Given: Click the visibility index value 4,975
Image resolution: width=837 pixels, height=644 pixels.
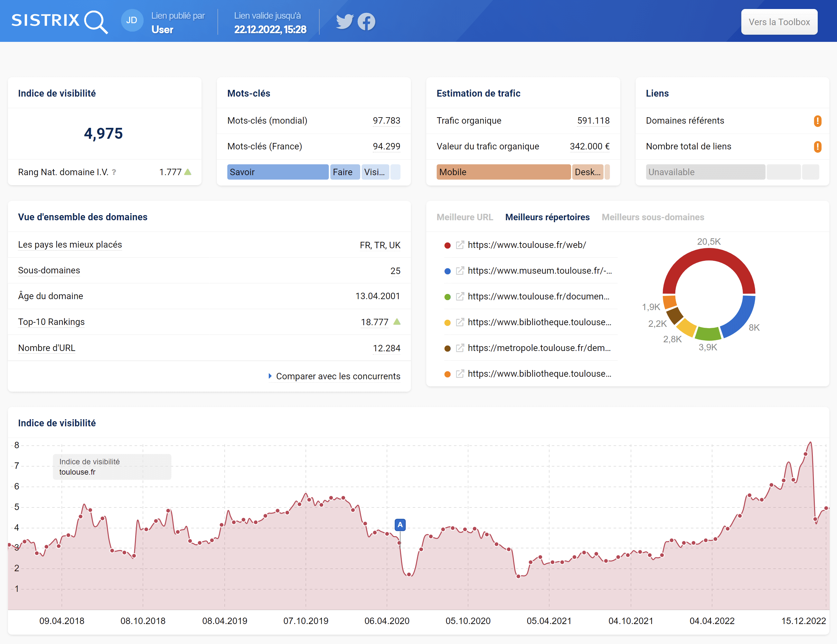Looking at the screenshot, I should click(x=103, y=133).
